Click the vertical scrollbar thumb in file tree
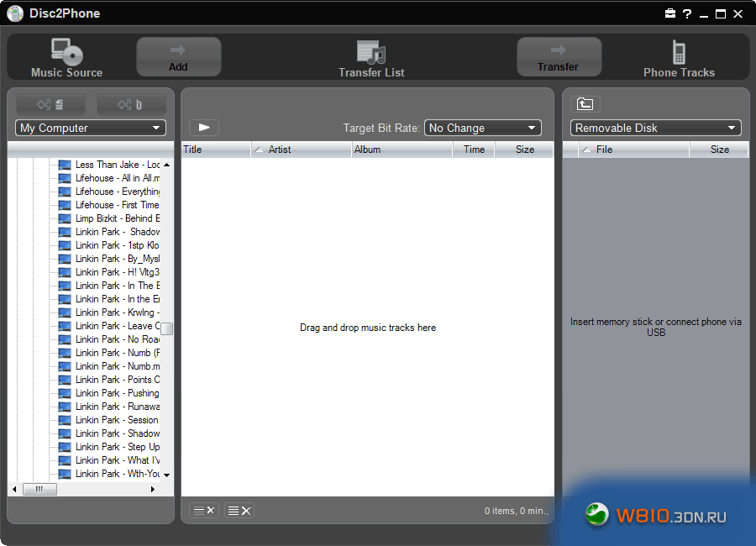Image resolution: width=756 pixels, height=546 pixels. pos(167,328)
